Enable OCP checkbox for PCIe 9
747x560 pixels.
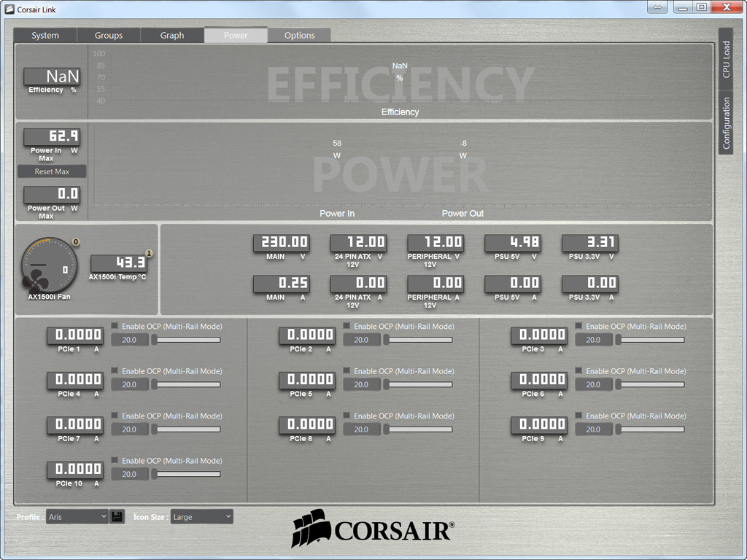[x=578, y=416]
